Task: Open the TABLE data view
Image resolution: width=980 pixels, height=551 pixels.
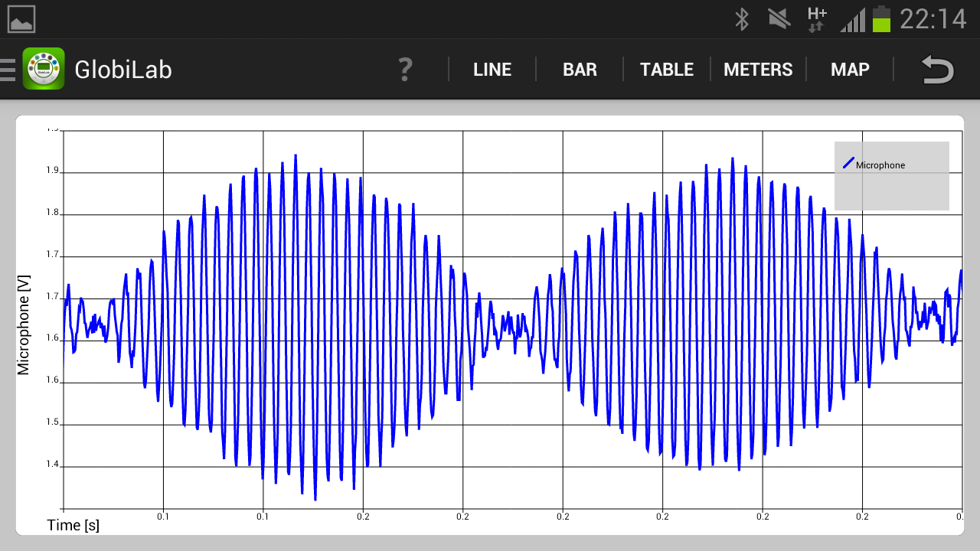Action: 667,70
